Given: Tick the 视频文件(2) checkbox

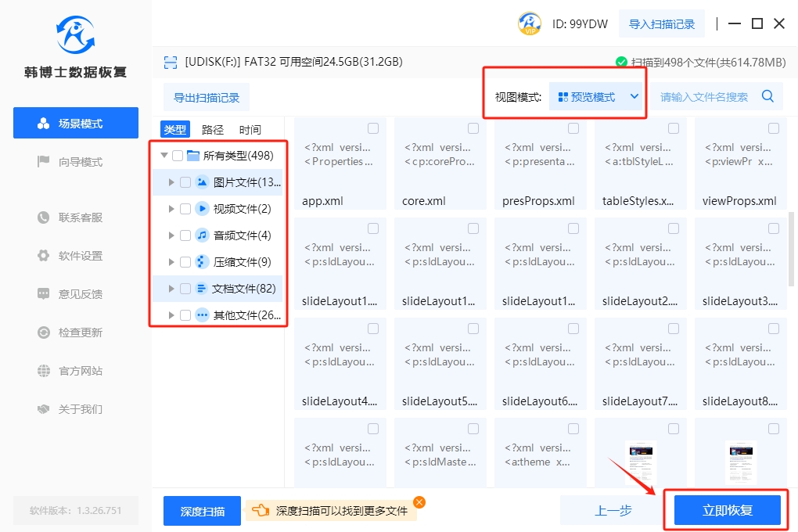Looking at the screenshot, I should point(185,209).
